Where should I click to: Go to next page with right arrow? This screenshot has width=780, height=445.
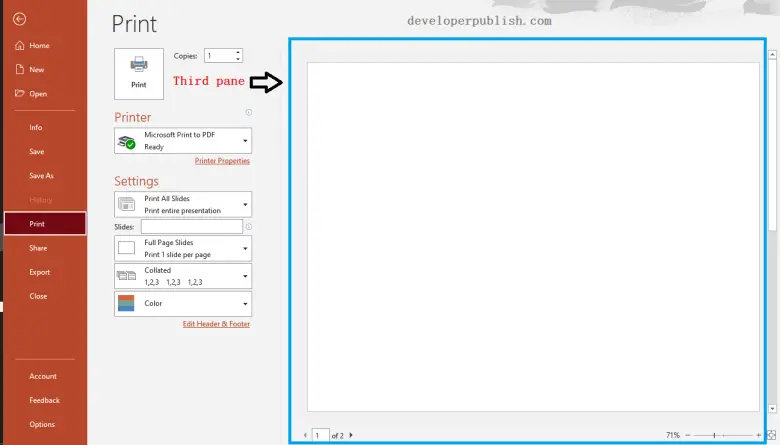[351, 435]
